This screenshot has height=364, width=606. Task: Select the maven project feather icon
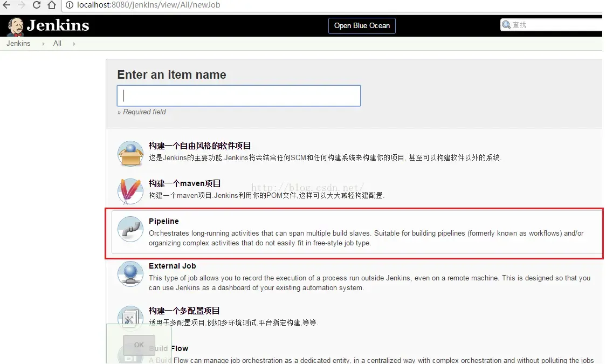click(130, 191)
